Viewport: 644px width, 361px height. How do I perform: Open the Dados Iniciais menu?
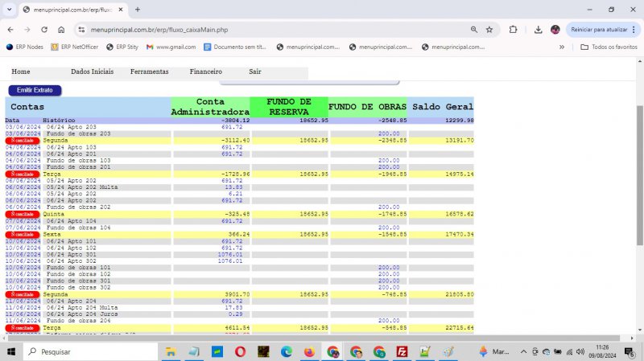point(92,72)
